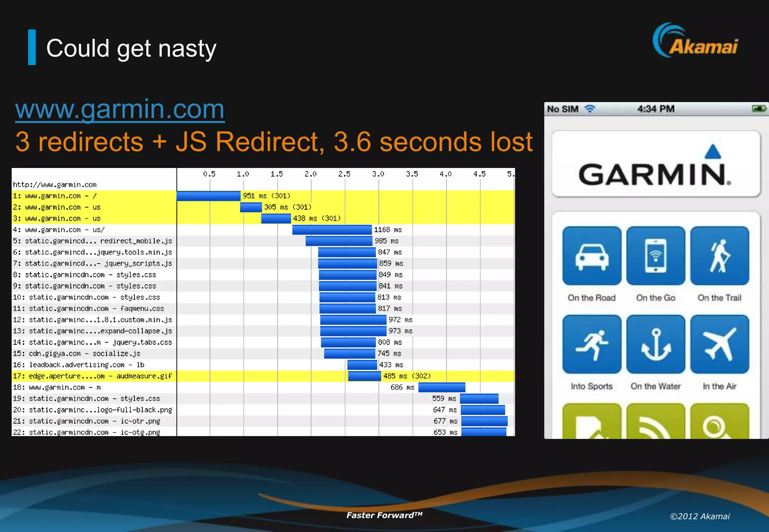Click the 'Could get nasty' slide title
Screen dimensions: 769x532
131,49
